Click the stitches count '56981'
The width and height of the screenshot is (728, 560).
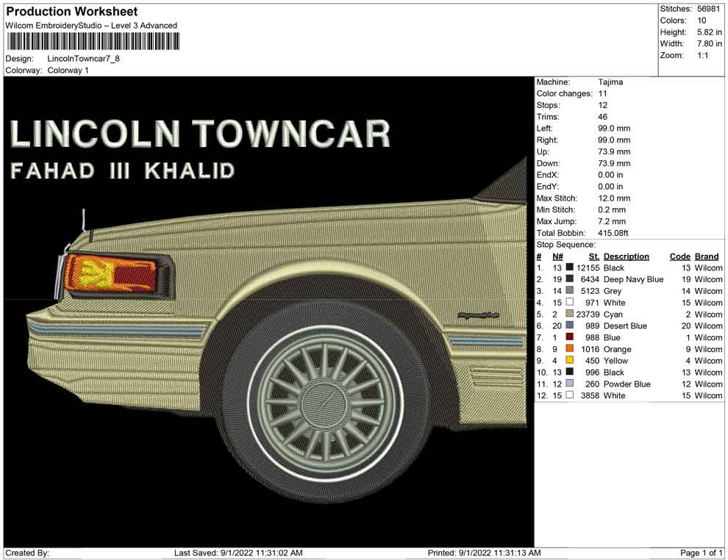point(708,9)
